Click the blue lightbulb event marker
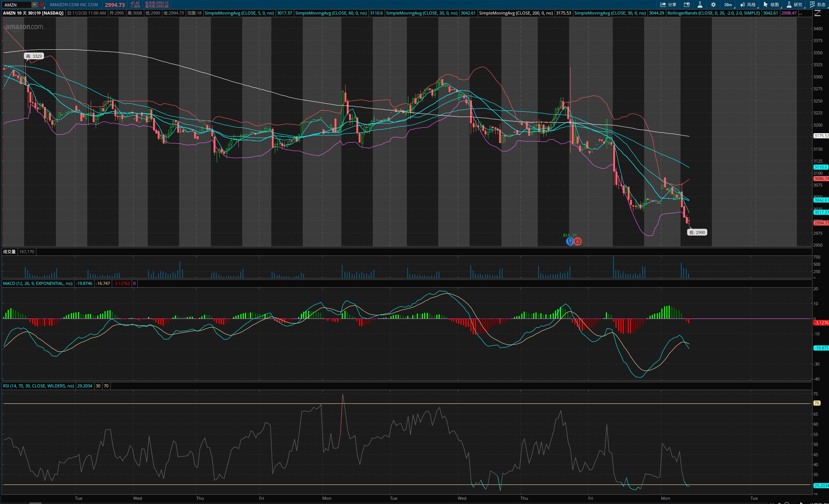 (570, 241)
